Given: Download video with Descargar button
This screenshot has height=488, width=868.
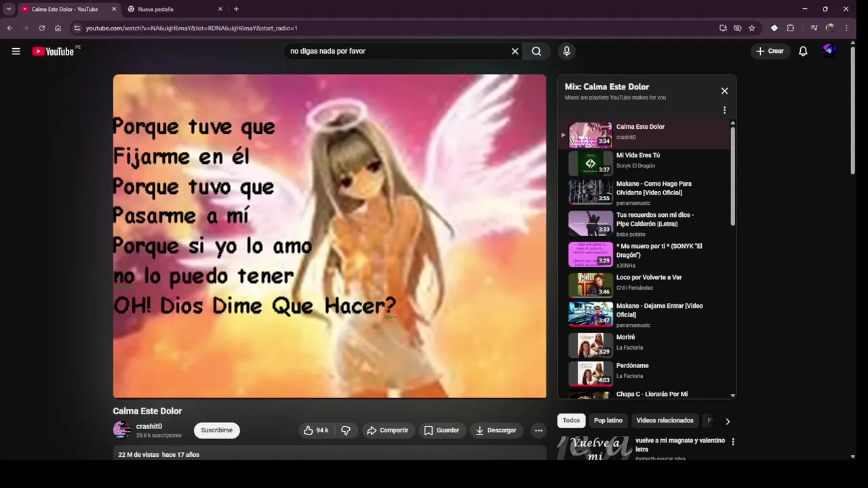Looking at the screenshot, I should [x=496, y=430].
